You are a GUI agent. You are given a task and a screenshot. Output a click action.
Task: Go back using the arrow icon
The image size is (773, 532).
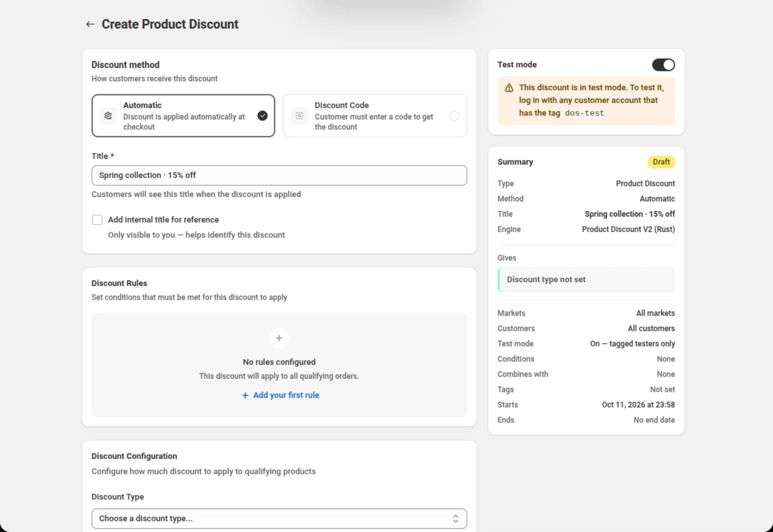[x=90, y=24]
